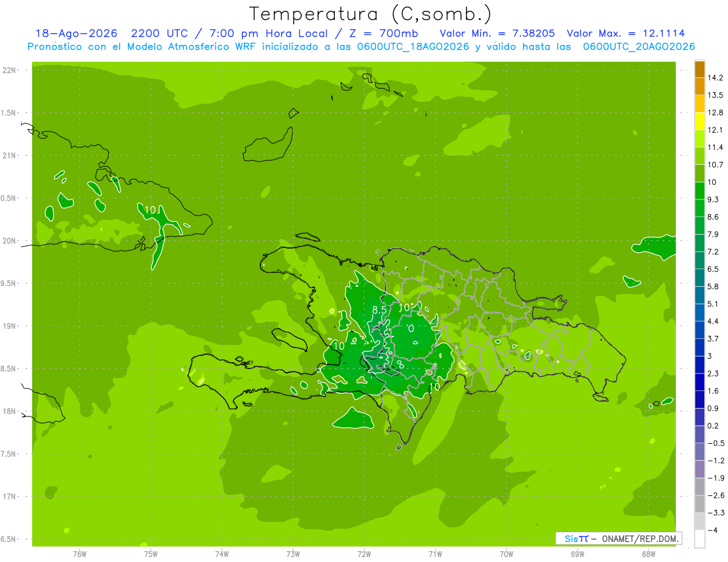Screen dimensions: 728x562
Task: Click the ONAMET/REP.DOM. credit label
Action: 639,538
